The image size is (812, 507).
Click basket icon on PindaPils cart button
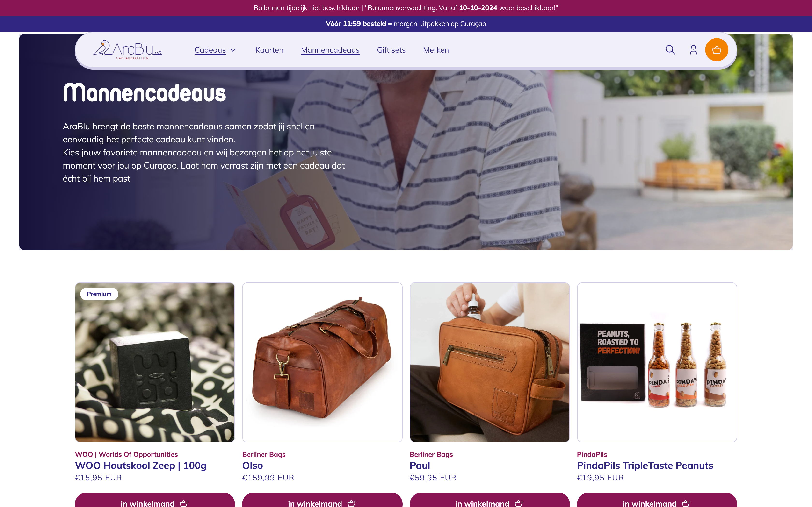point(686,503)
